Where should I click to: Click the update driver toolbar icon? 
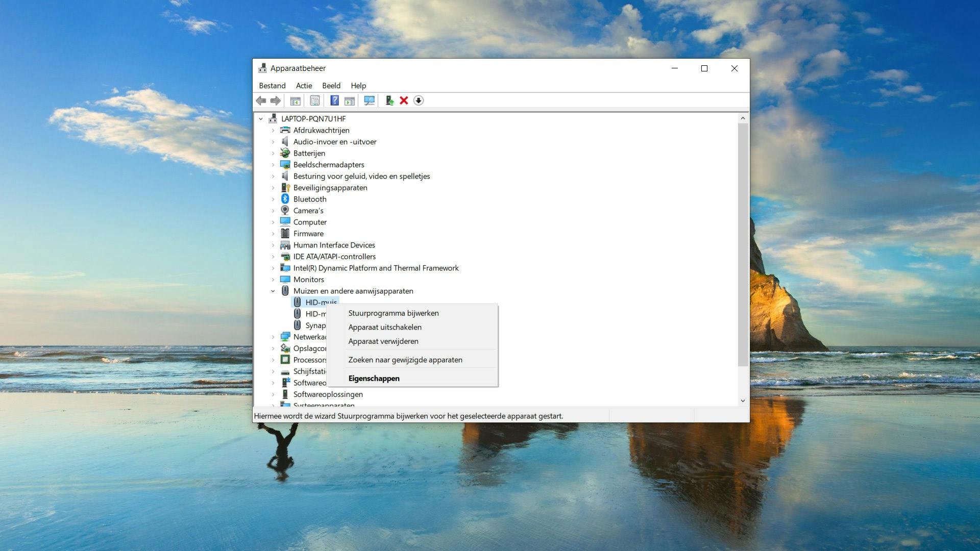[x=389, y=101]
